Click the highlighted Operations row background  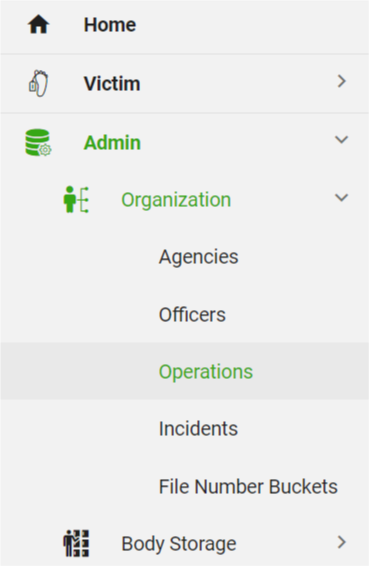[184, 371]
